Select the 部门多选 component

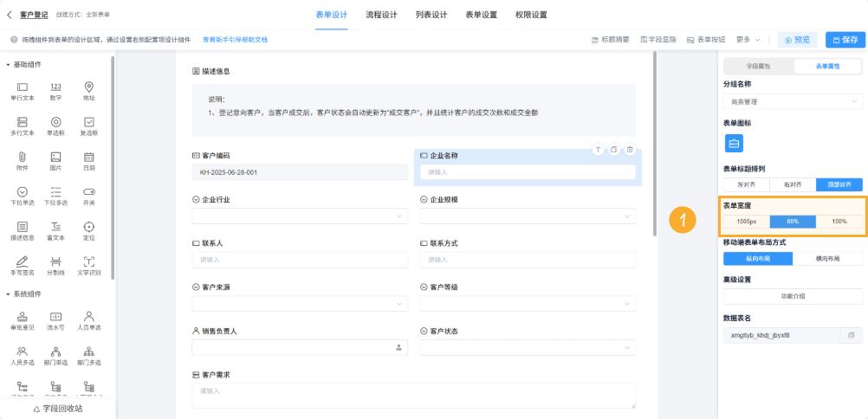click(x=88, y=355)
